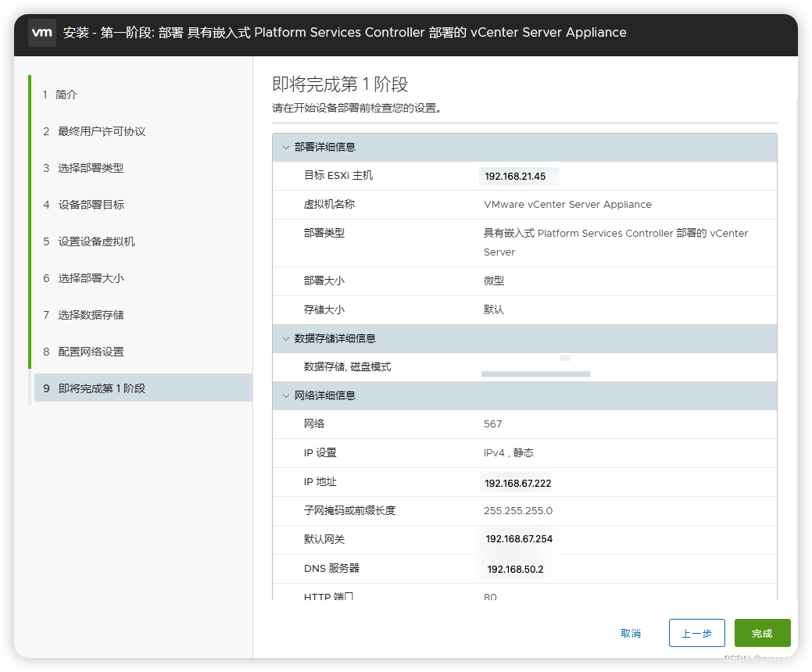The width and height of the screenshot is (812, 672).
Task: Click the DNS 服务器 label
Action: (331, 568)
